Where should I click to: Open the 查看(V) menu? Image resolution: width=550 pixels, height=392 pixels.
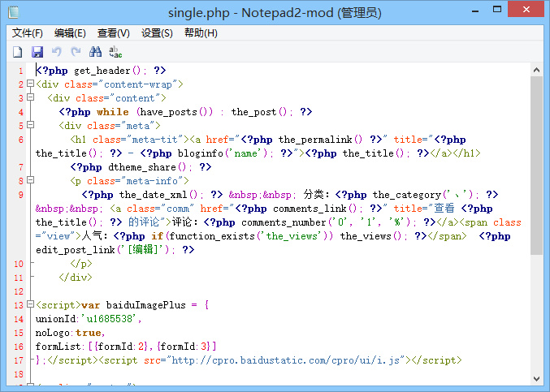(x=113, y=33)
